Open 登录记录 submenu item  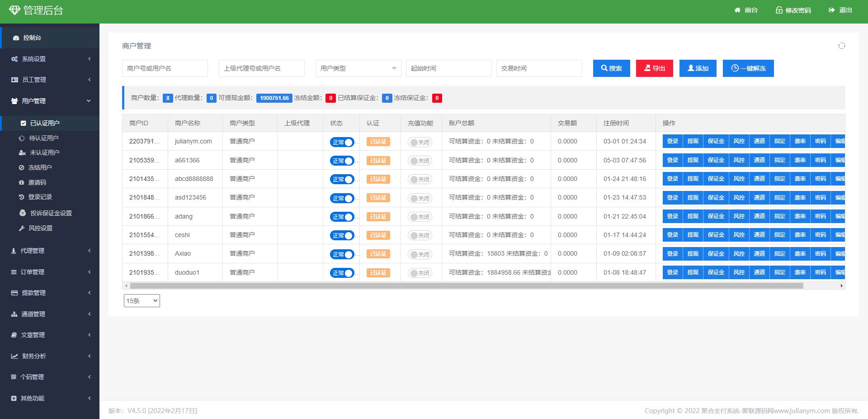pyautogui.click(x=50, y=197)
